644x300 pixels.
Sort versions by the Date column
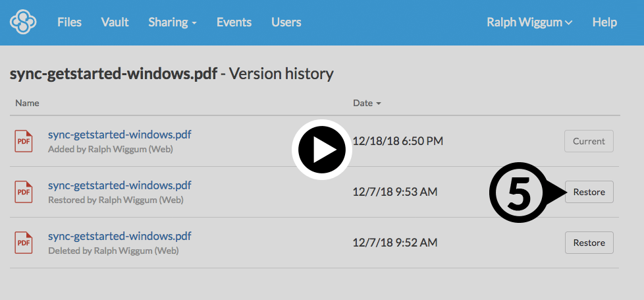click(367, 104)
